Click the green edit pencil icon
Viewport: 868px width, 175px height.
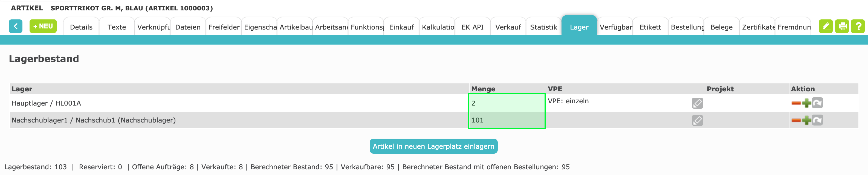tap(826, 26)
